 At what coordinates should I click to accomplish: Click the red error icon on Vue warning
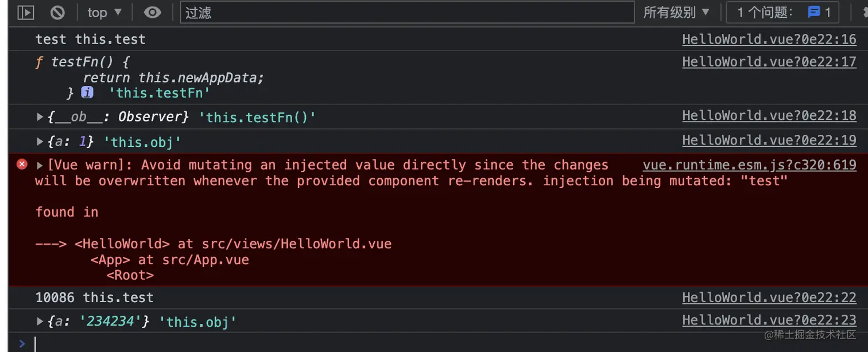pyautogui.click(x=22, y=164)
